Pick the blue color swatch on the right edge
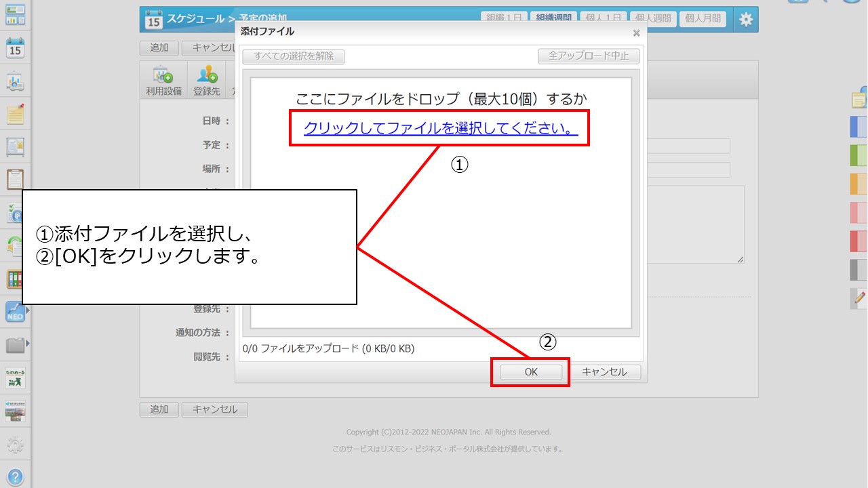This screenshot has height=488, width=868. (859, 127)
